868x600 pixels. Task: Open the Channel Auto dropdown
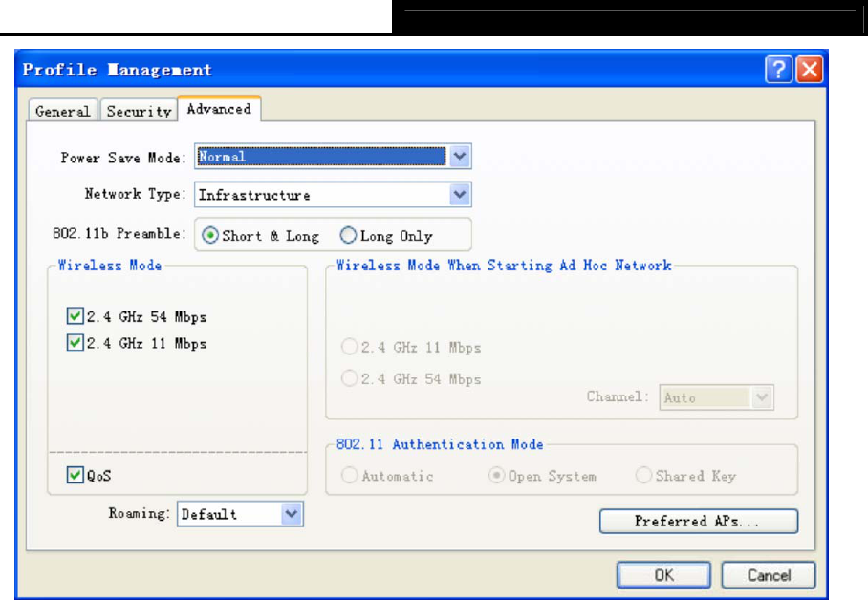point(716,397)
